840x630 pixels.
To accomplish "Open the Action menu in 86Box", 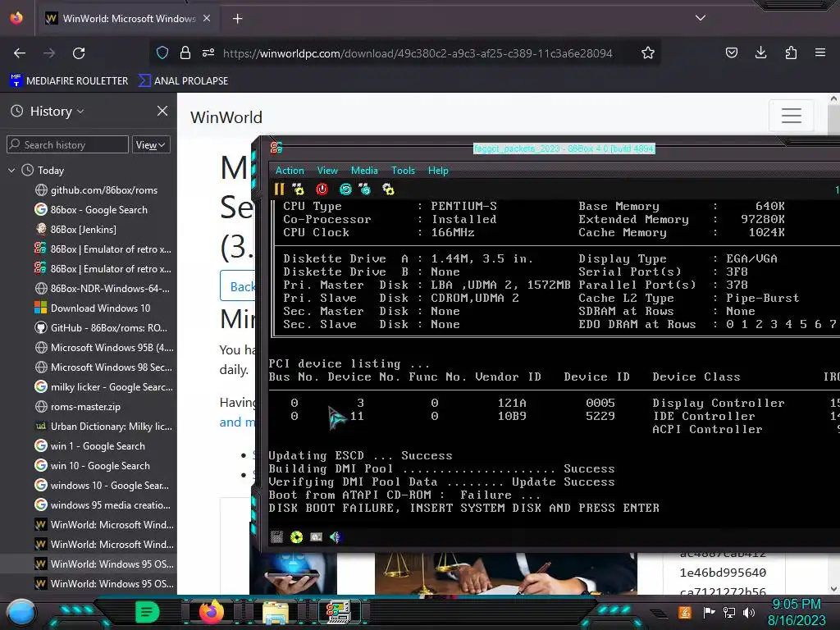I will [x=290, y=171].
